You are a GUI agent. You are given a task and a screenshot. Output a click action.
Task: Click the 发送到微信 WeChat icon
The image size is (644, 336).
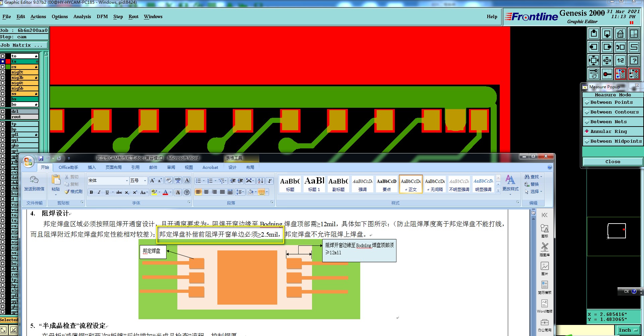pos(34,183)
